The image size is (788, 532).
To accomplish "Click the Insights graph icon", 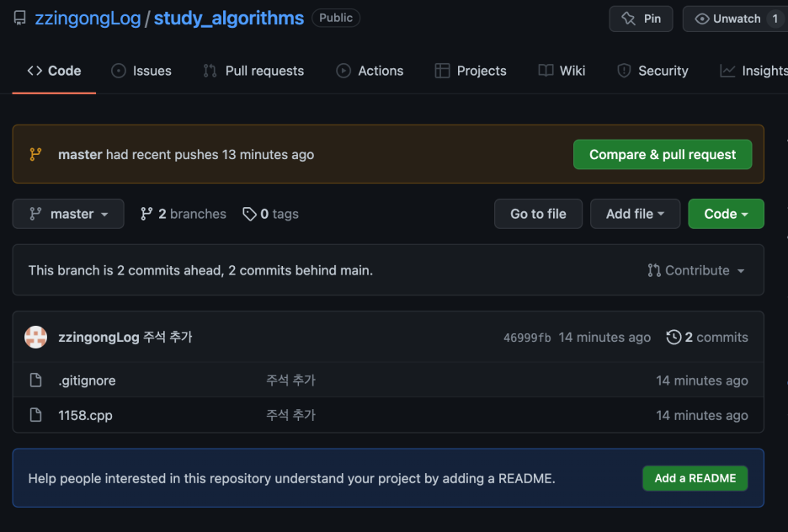I will (x=727, y=71).
